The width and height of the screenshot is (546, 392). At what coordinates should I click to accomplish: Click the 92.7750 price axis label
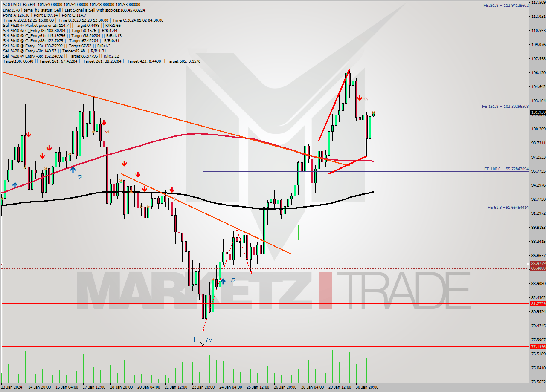coord(538,199)
